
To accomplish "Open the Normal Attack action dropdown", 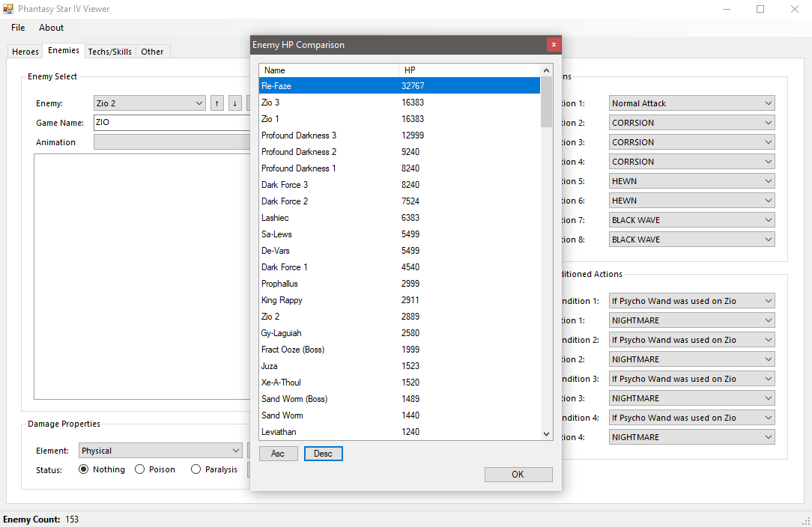I will (x=692, y=103).
